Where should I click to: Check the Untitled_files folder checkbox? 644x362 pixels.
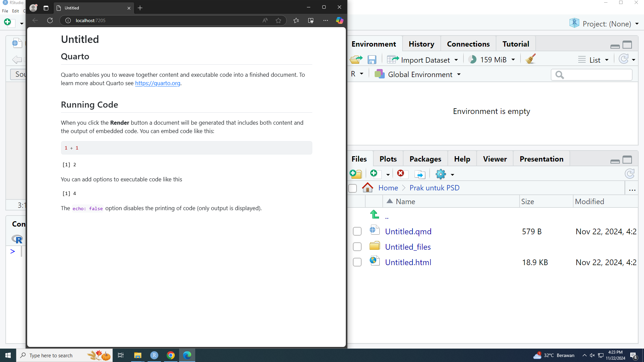click(357, 247)
